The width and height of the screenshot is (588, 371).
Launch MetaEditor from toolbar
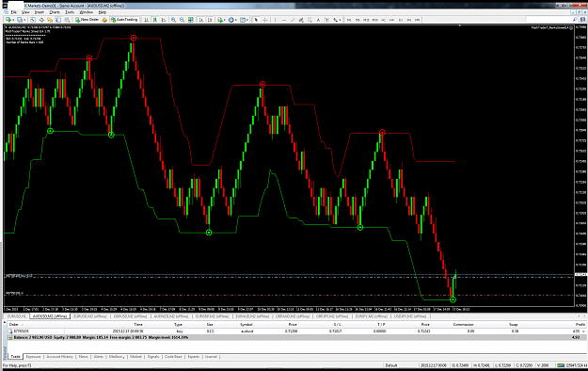104,20
